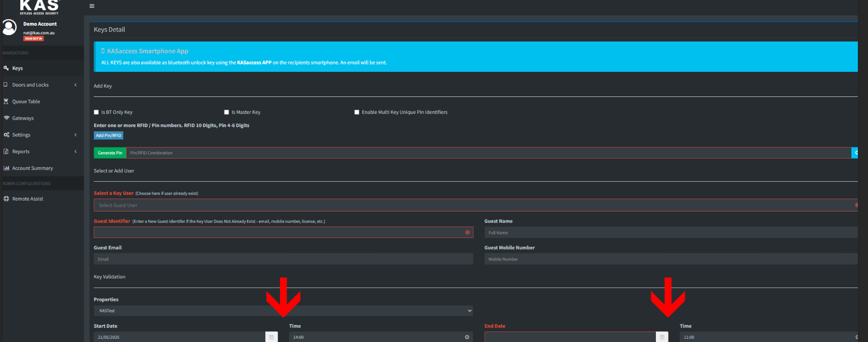Screen dimensions: 868x342
Task: Click the Reports document icon
Action: point(6,151)
